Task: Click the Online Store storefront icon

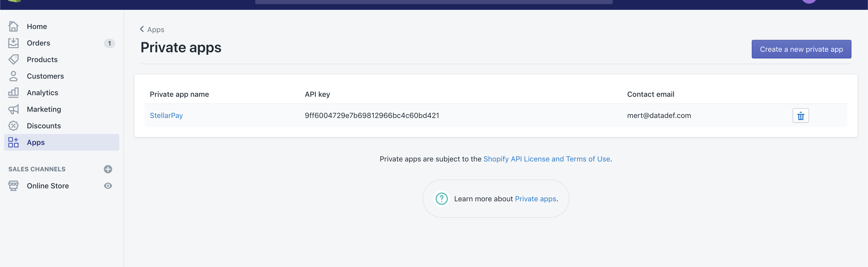Action: pyautogui.click(x=13, y=186)
